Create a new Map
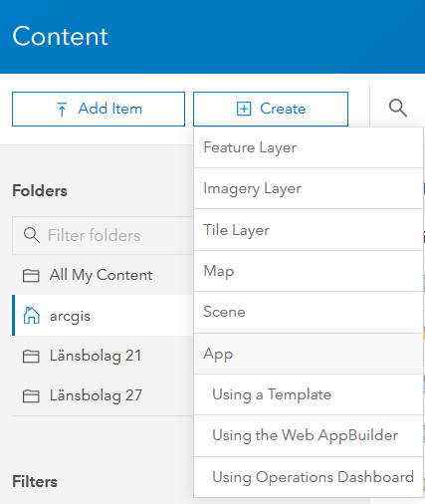This screenshot has width=425, height=504. 309,271
